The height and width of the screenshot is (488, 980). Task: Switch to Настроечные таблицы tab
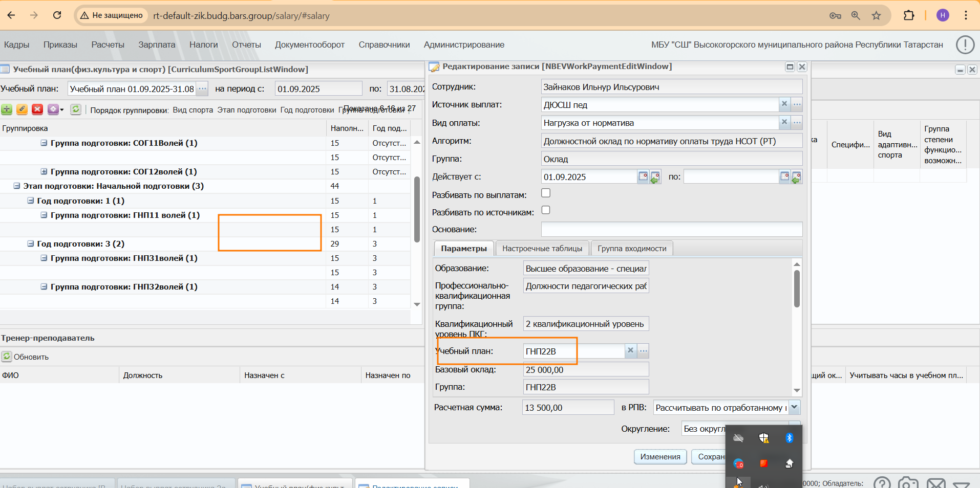click(x=542, y=249)
